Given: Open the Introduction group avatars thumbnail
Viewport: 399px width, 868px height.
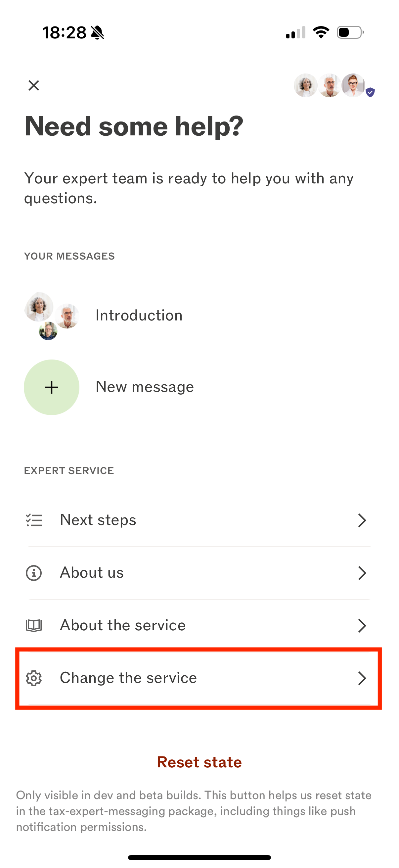Looking at the screenshot, I should click(52, 316).
